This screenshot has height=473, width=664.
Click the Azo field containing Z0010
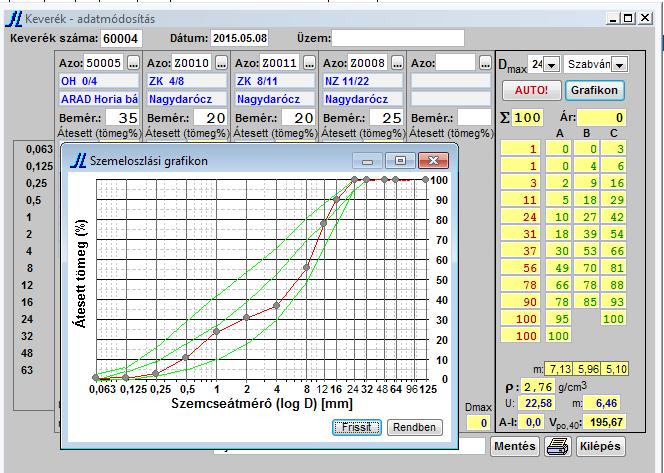click(x=192, y=63)
